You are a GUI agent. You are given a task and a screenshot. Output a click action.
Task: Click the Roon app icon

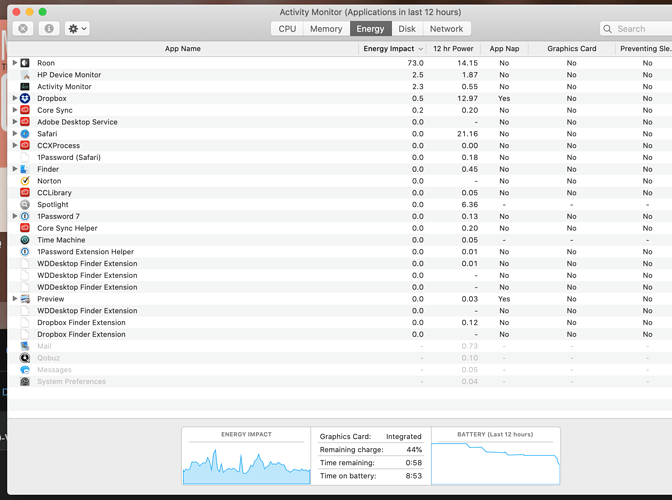point(25,63)
